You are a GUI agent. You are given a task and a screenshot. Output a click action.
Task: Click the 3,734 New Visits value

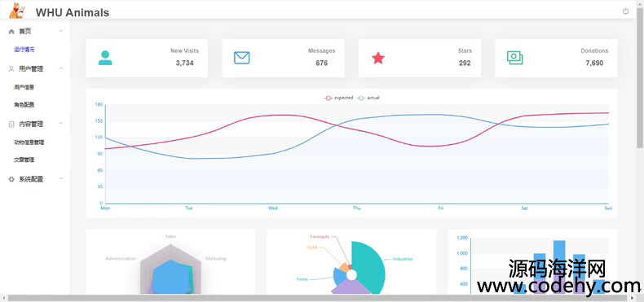pos(184,63)
